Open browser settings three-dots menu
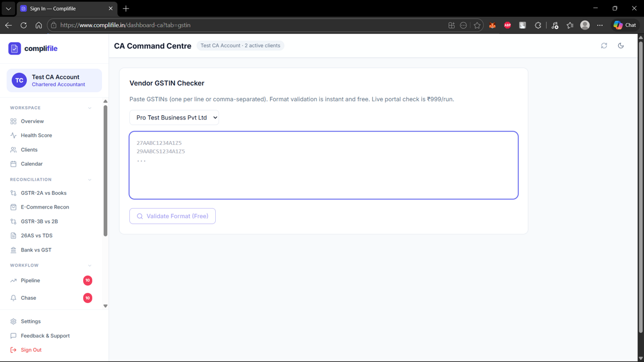644x362 pixels. point(600,25)
